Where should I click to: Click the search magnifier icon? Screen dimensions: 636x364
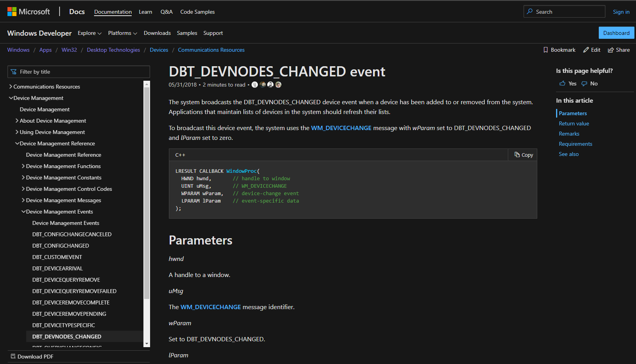pyautogui.click(x=530, y=11)
